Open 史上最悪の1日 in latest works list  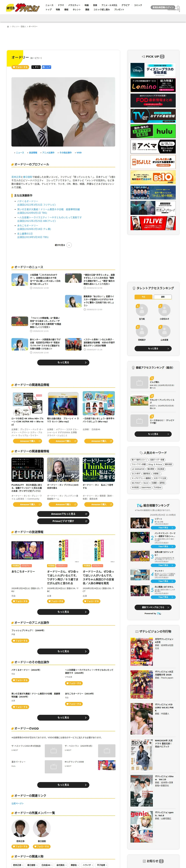tap(25, 233)
